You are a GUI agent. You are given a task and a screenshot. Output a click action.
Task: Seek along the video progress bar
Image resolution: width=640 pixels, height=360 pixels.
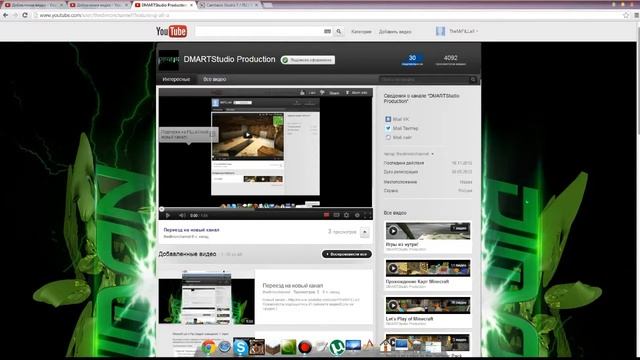265,209
